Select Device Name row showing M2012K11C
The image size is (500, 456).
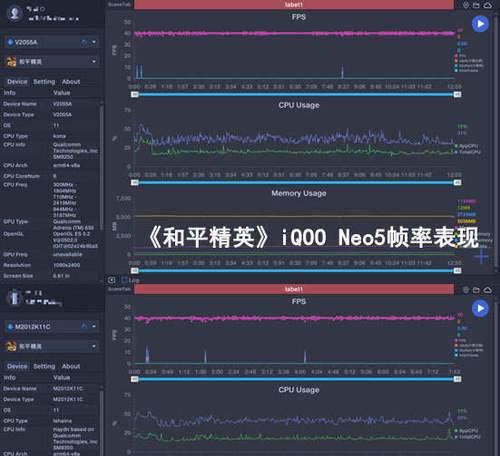click(x=50, y=389)
